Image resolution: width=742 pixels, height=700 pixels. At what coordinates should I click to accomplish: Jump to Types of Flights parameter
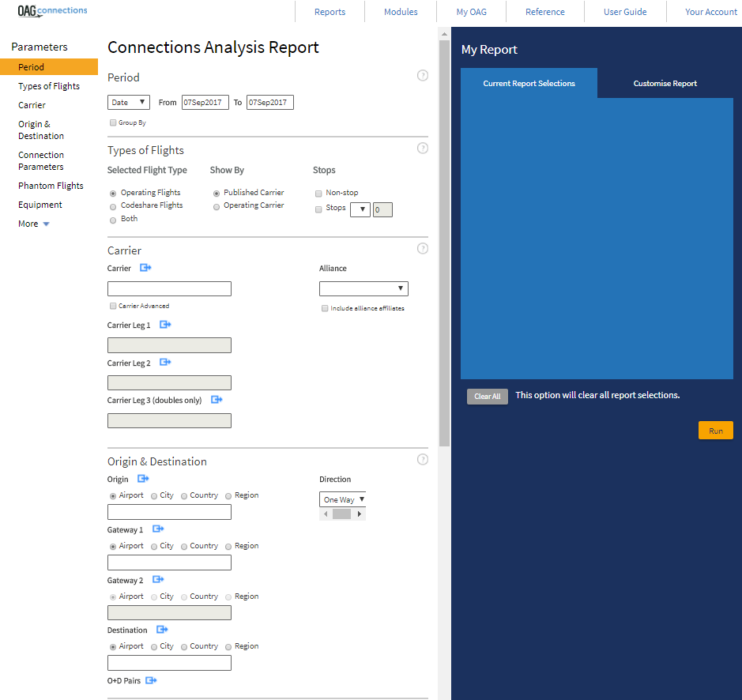pyautogui.click(x=49, y=86)
